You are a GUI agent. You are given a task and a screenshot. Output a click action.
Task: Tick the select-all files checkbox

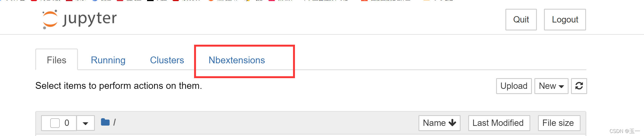pyautogui.click(x=55, y=123)
